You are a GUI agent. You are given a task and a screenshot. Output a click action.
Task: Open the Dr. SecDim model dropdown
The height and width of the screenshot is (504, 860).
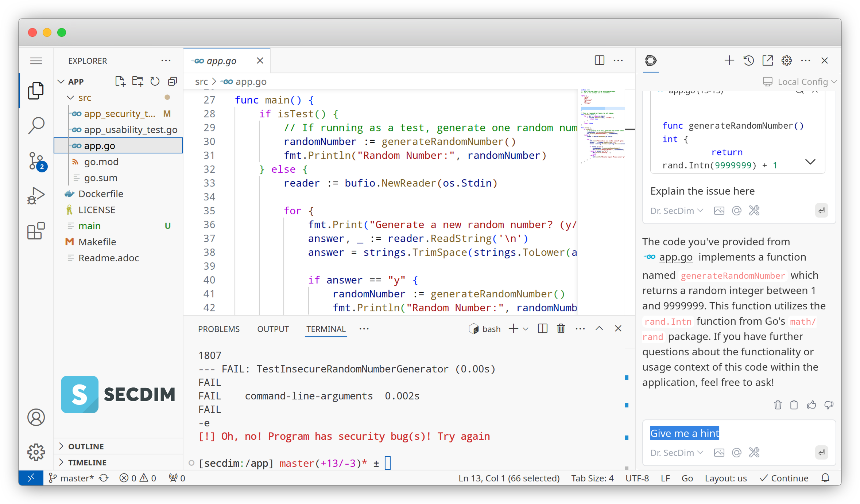[x=676, y=453]
